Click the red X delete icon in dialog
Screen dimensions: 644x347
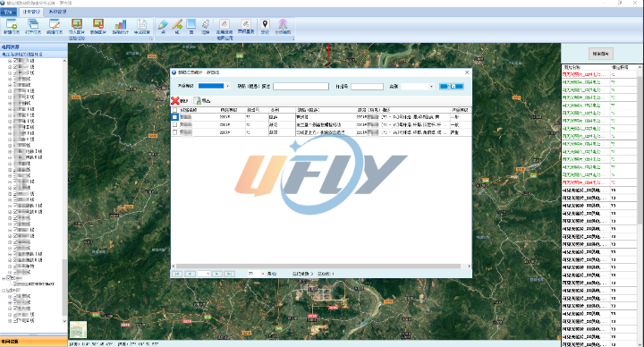point(175,100)
